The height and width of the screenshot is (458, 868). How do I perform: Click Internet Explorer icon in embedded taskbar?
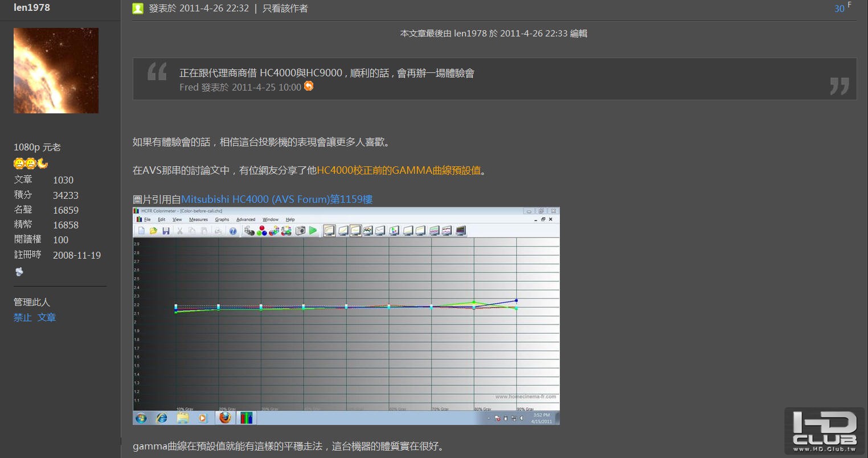[x=162, y=418]
